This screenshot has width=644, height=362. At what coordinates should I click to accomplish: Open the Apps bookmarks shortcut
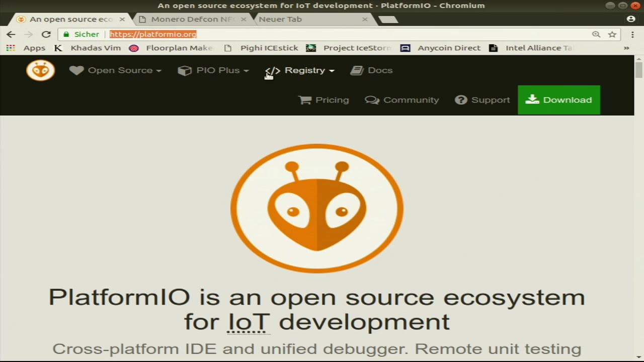coord(26,48)
